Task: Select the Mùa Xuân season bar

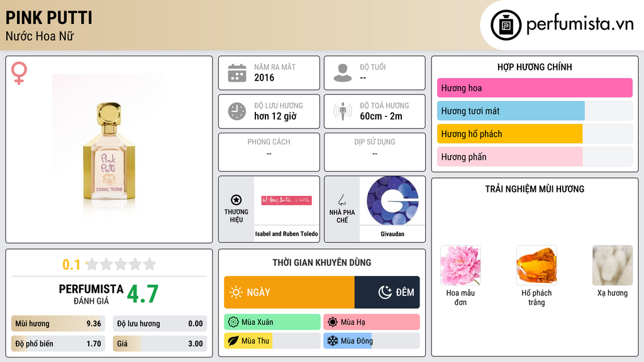Action: [272, 322]
